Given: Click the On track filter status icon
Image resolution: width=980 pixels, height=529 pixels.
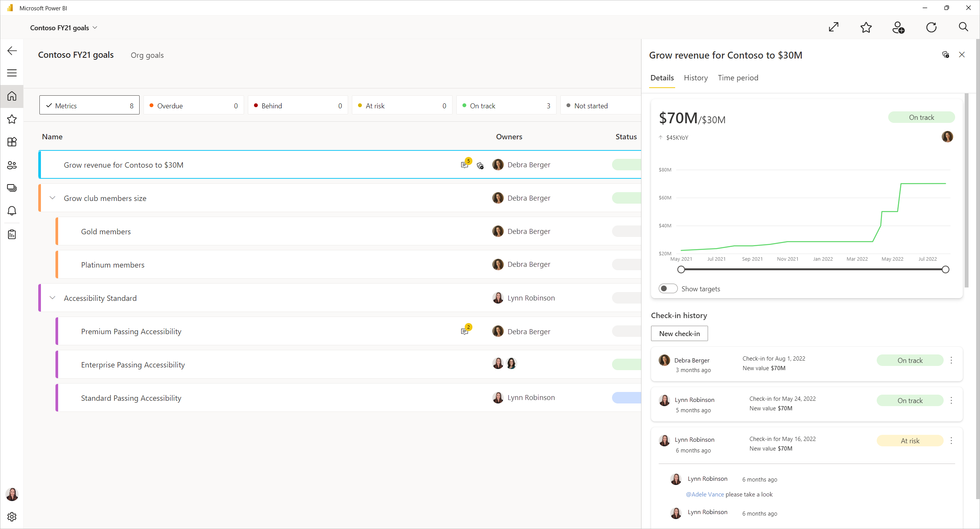Looking at the screenshot, I should [x=466, y=106].
